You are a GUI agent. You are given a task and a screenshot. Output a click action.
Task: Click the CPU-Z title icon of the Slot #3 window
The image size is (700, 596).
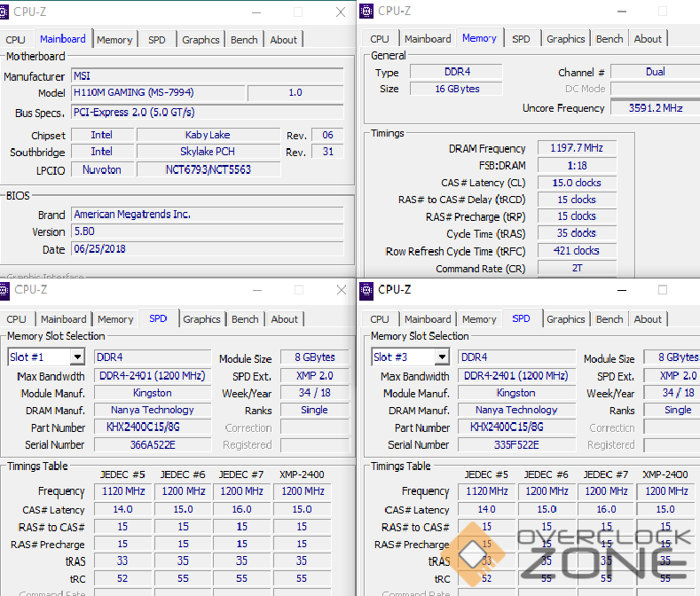(x=367, y=289)
